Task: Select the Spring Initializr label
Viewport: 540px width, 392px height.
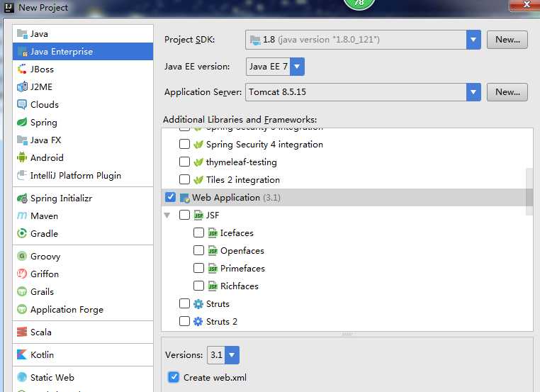Action: 62,198
